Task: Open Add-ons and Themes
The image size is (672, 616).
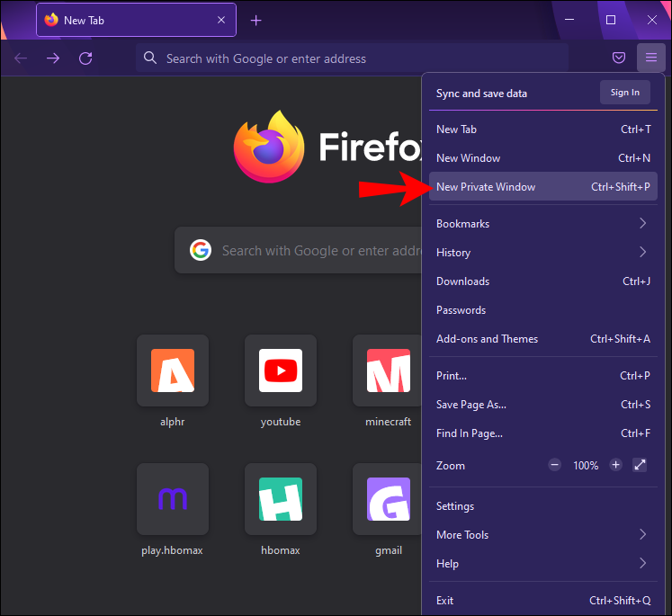Action: coord(543,339)
